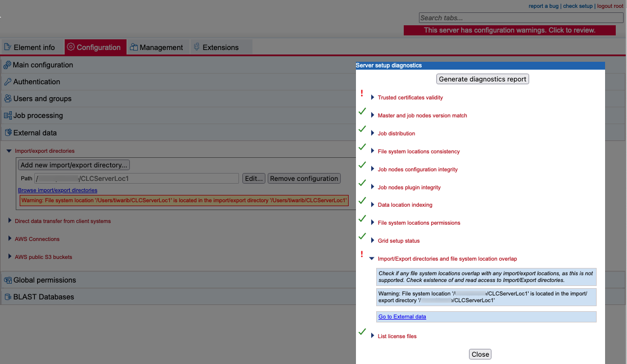Collapse the Import/Export directories overlap details

[372, 258]
